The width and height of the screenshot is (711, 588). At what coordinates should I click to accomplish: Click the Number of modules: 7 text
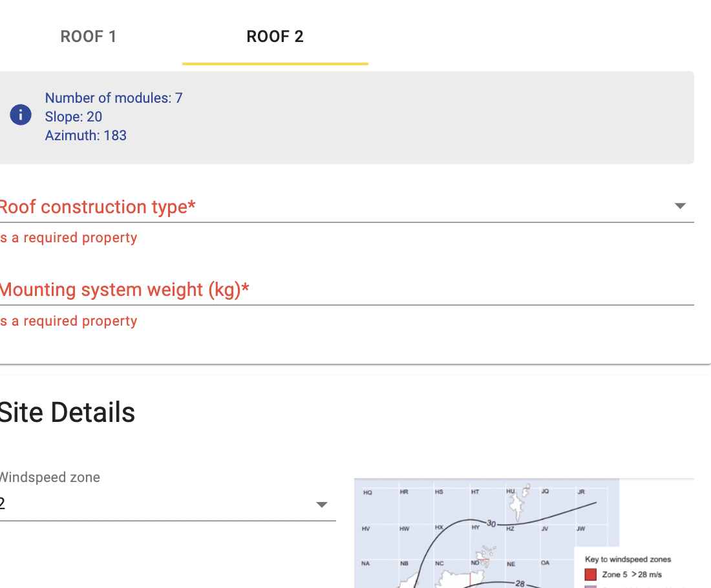coord(114,98)
